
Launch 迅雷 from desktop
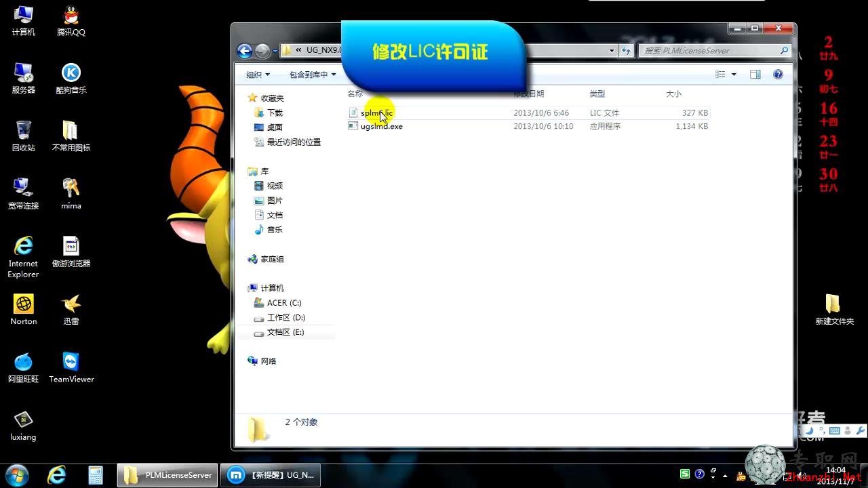[71, 309]
